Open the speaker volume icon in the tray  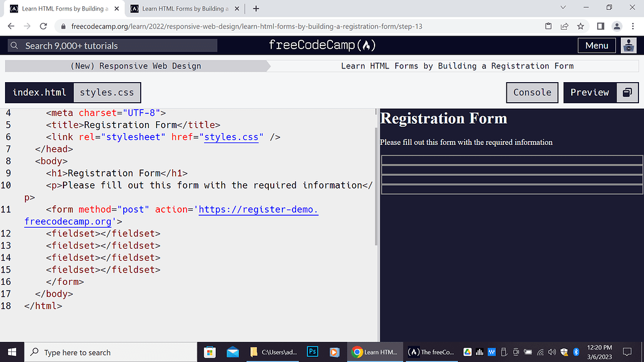551,351
